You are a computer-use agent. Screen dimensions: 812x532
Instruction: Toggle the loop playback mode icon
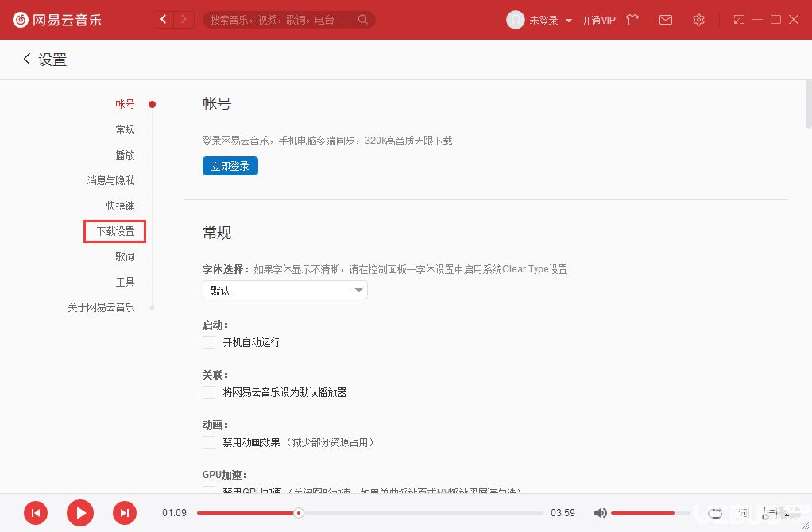click(715, 514)
